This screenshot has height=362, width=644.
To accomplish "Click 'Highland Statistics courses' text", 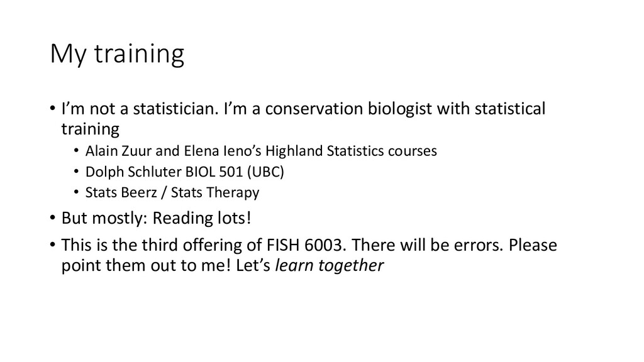I will 351,151.
